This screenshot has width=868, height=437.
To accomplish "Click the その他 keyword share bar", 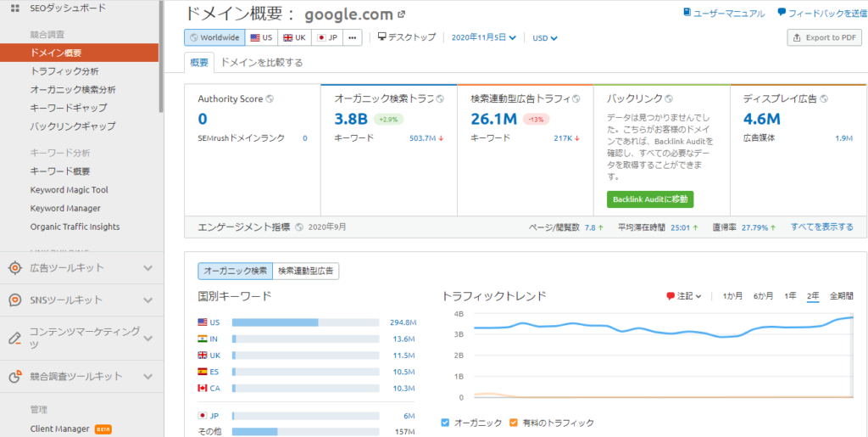I will click(x=305, y=431).
